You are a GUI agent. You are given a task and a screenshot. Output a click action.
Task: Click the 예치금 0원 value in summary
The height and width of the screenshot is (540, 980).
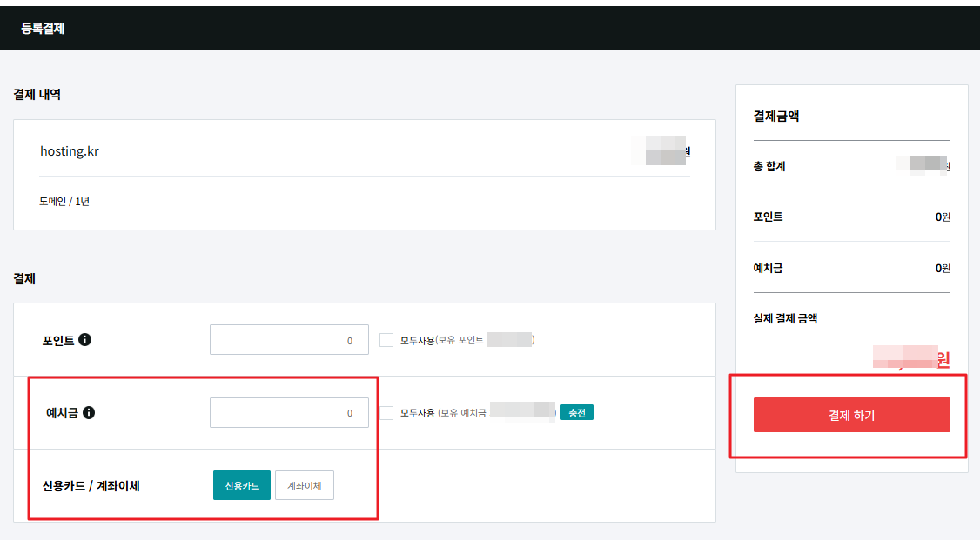coord(943,268)
